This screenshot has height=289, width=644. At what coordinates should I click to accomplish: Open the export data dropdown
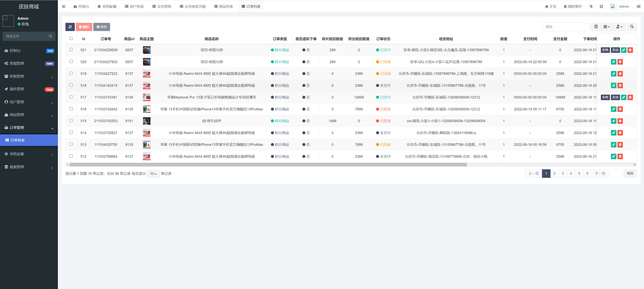point(619,27)
